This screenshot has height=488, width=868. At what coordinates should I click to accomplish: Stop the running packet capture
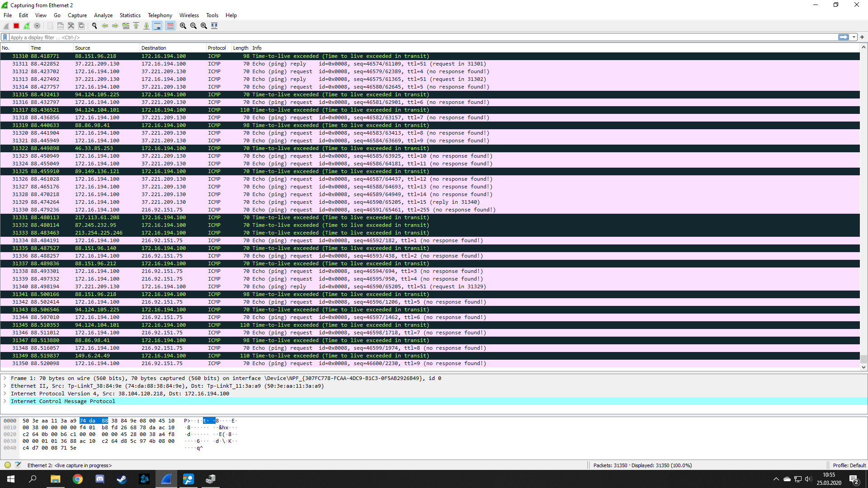tap(16, 26)
